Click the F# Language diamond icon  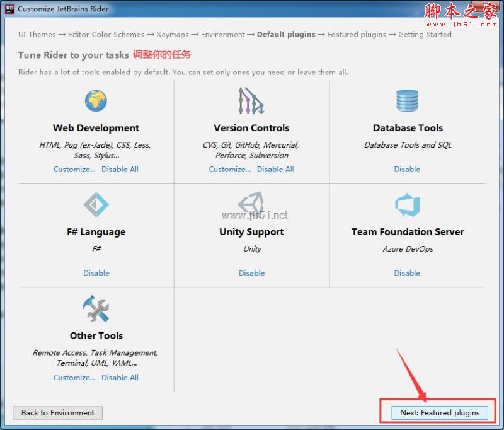[x=96, y=204]
